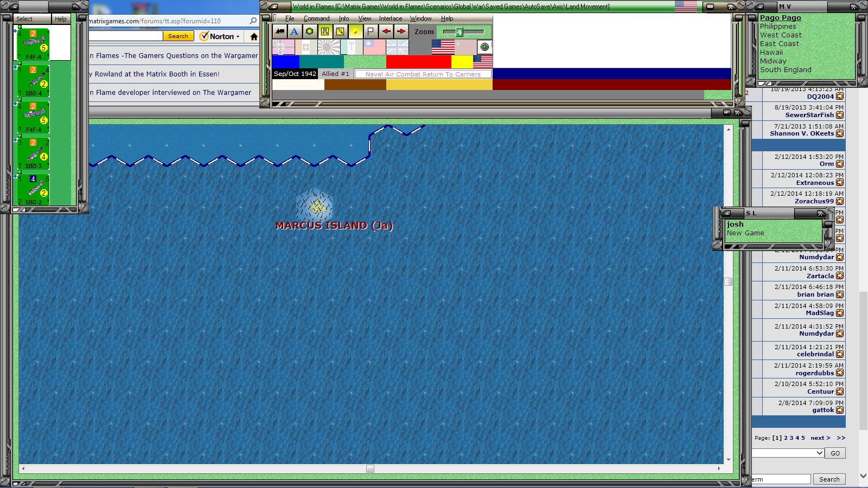This screenshot has height=488, width=868.
Task: Click the white flag toolbar icon
Action: click(371, 31)
